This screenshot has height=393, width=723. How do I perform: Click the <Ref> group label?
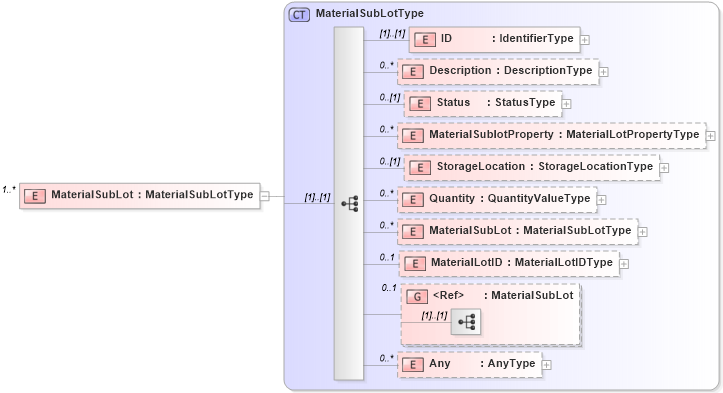[x=448, y=295]
